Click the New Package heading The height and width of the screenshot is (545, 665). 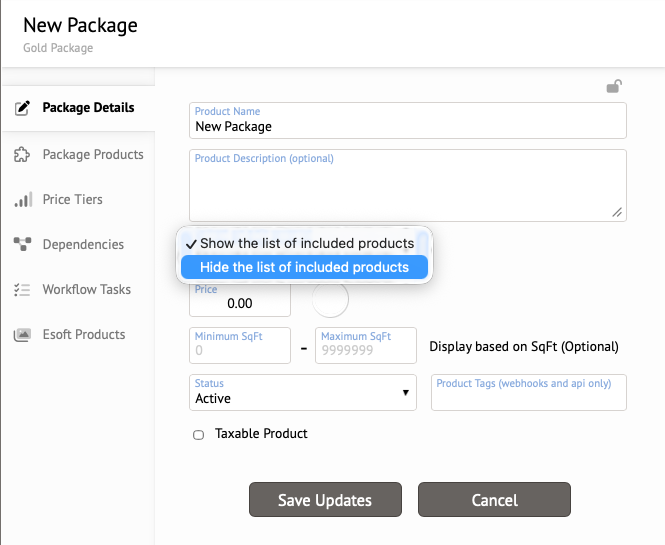pos(80,25)
